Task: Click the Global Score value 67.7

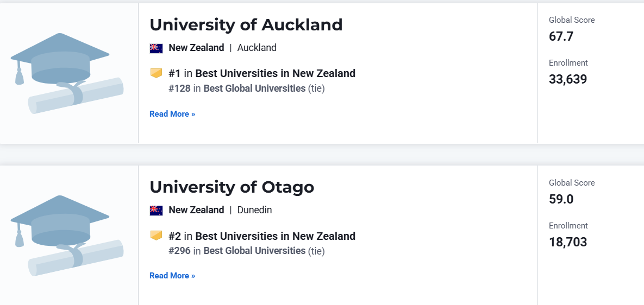Action: [x=561, y=36]
